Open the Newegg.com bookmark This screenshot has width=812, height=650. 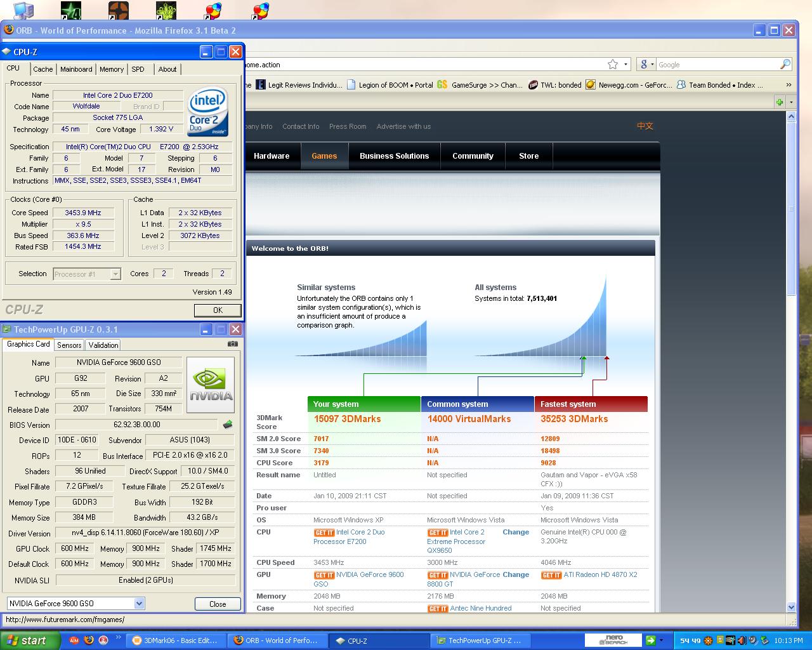[x=629, y=84]
